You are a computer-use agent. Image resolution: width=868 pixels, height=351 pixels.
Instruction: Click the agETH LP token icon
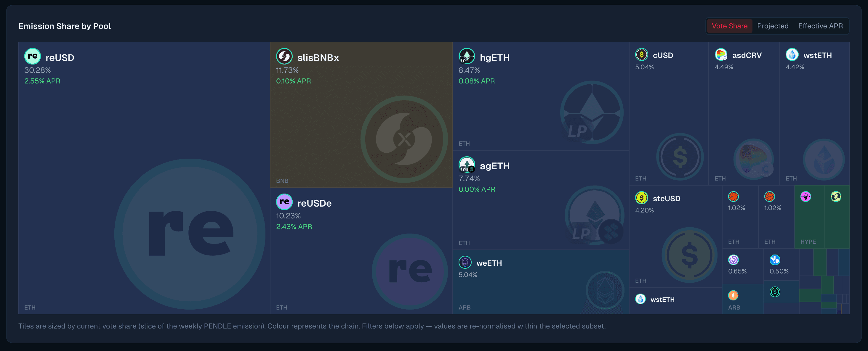click(467, 165)
